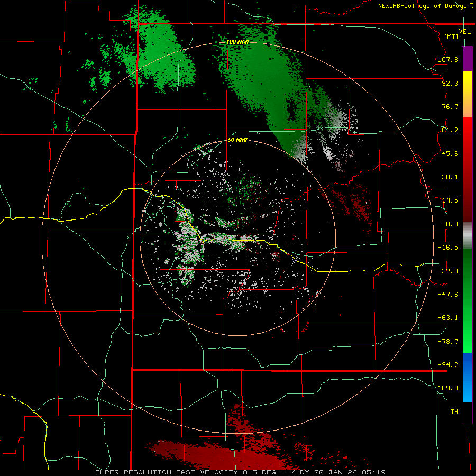Click the gray zero-velocity segment of color bar
The width and height of the screenshot is (476, 476).
(x=467, y=235)
